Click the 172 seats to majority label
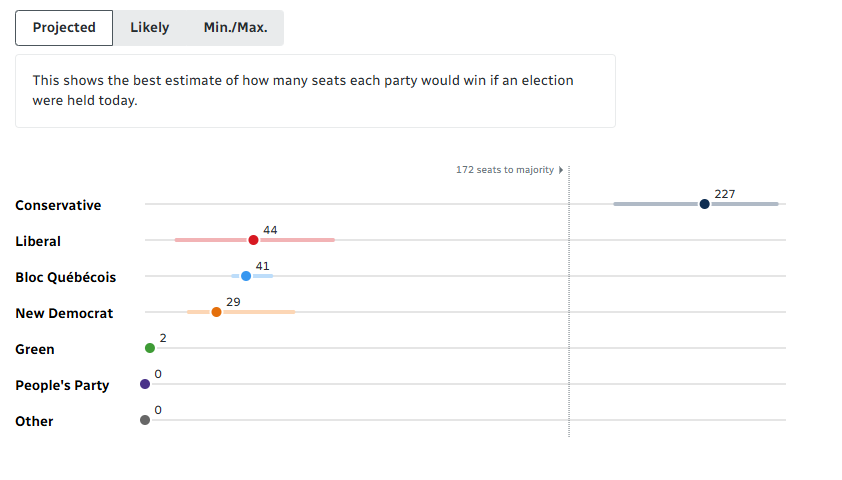 tap(504, 170)
